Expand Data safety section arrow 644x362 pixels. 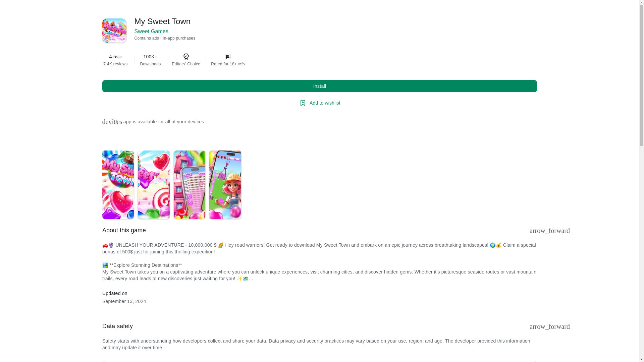click(549, 326)
